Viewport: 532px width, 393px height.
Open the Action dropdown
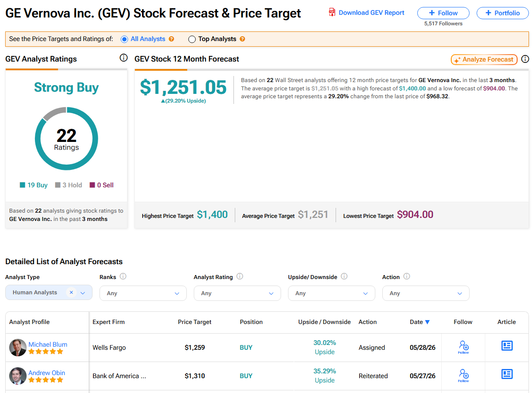point(426,293)
